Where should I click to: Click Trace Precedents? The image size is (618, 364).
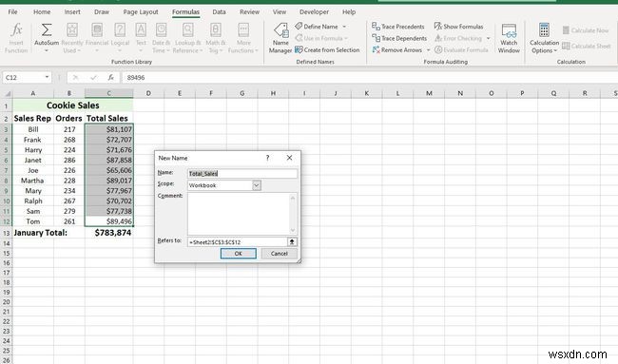click(x=398, y=27)
